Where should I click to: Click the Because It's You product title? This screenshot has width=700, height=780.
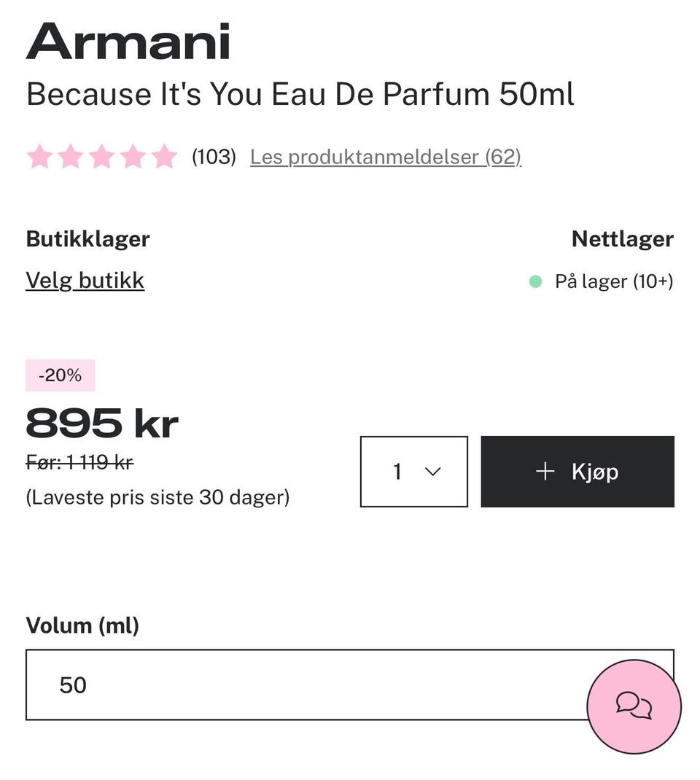point(300,94)
